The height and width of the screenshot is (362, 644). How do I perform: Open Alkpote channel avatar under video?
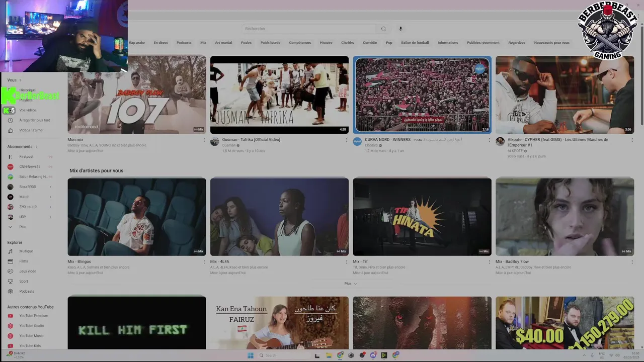pos(500,142)
